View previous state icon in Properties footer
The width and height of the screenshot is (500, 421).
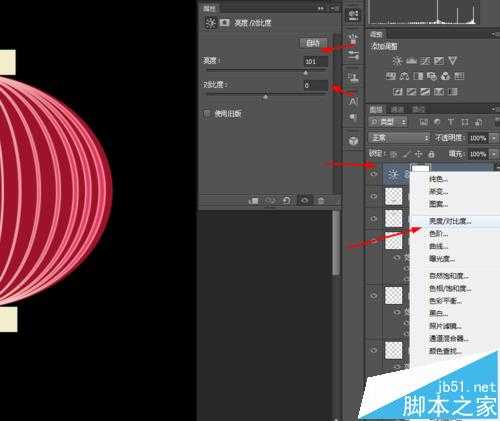(x=270, y=201)
